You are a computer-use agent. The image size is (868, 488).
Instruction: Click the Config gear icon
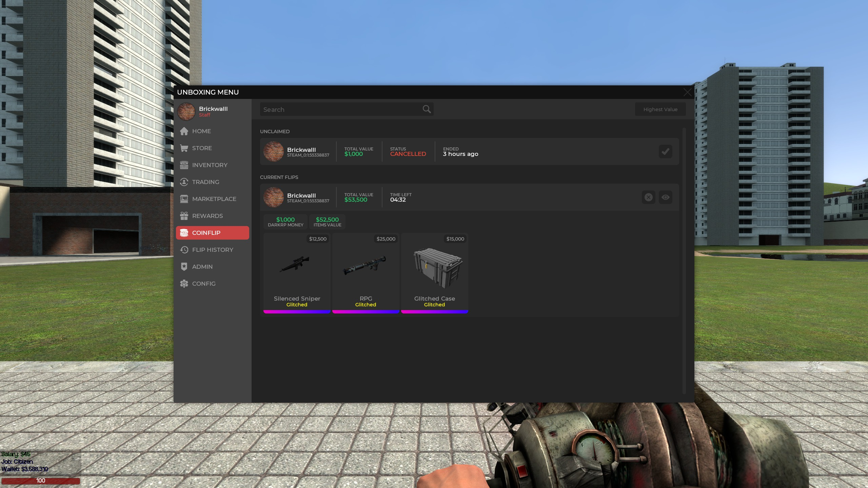(x=184, y=284)
